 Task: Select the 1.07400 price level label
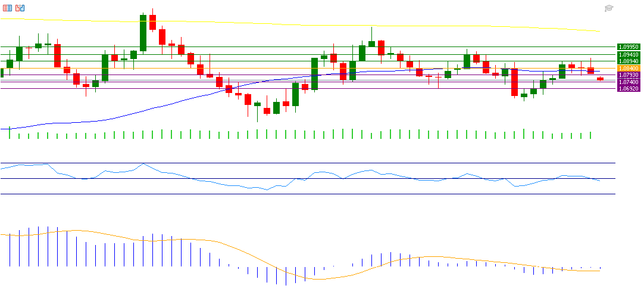click(628, 82)
